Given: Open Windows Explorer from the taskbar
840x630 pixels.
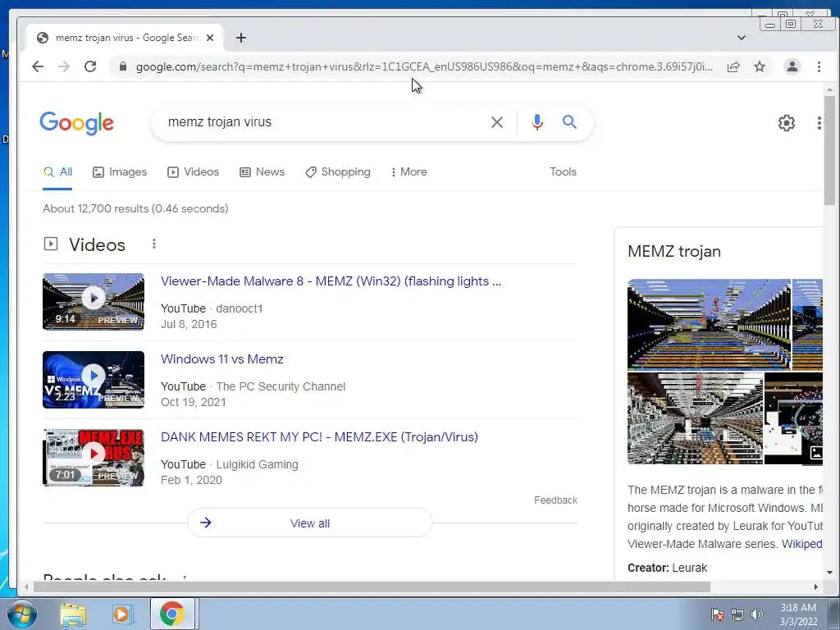Looking at the screenshot, I should 73,614.
